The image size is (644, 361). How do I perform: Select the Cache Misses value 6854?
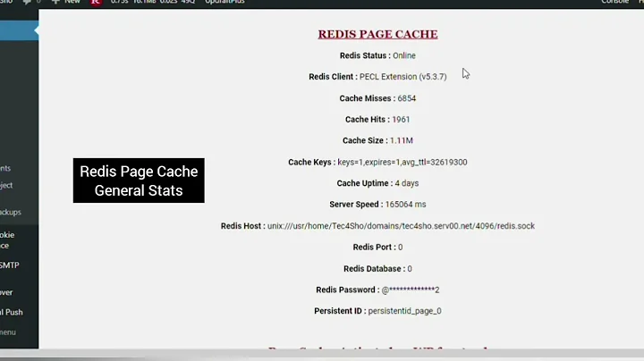tap(407, 98)
